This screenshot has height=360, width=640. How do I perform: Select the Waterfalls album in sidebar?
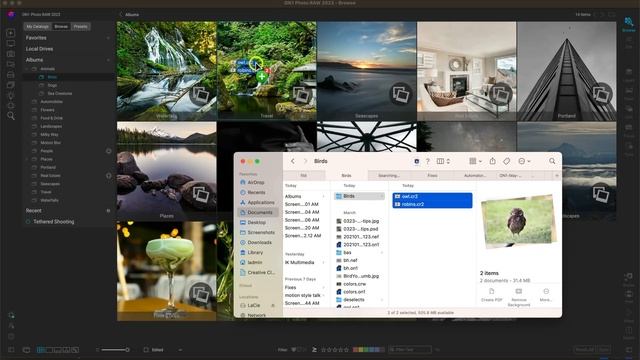49,200
